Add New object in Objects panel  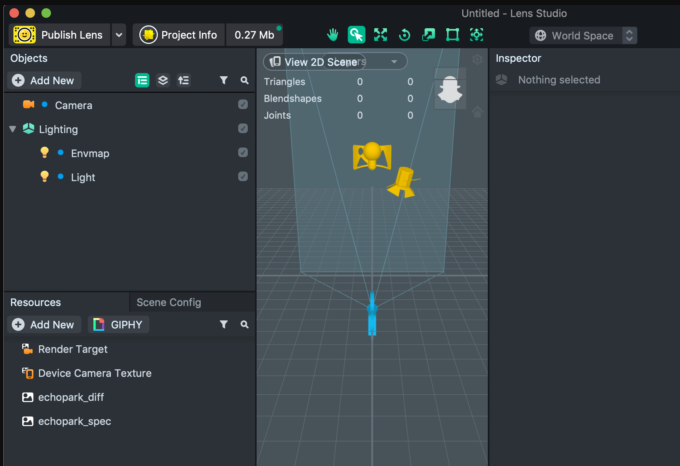tap(44, 80)
